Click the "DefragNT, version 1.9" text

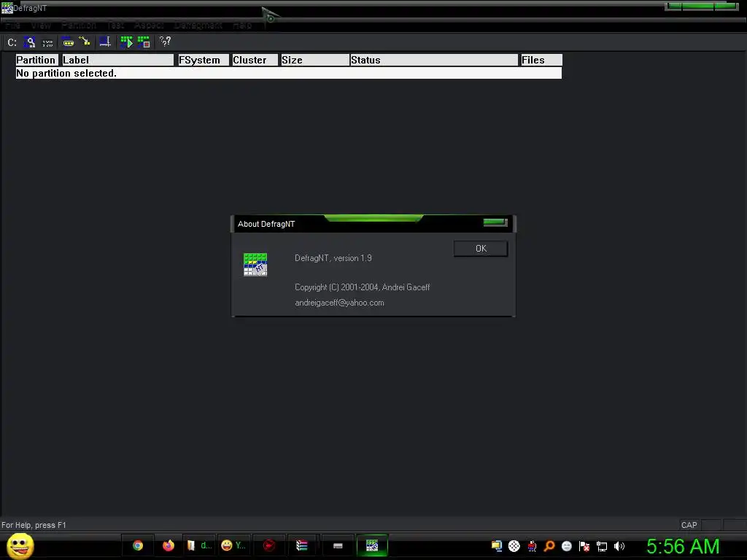pos(333,258)
